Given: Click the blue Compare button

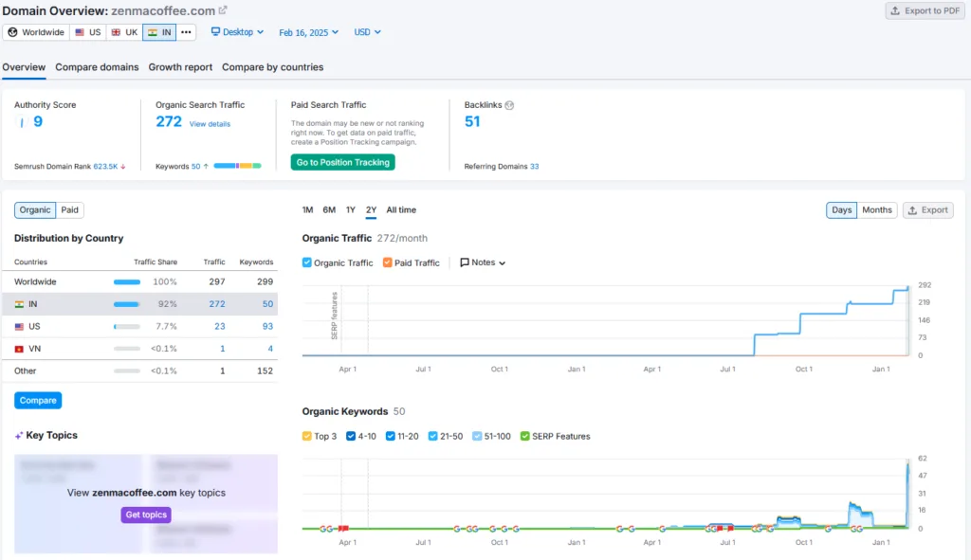Looking at the screenshot, I should 38,401.
